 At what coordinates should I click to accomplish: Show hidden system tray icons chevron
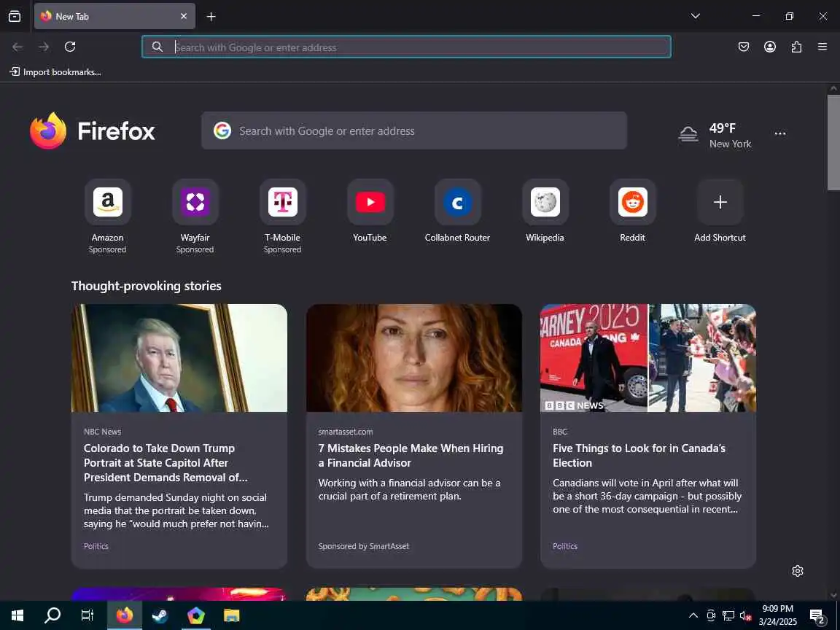click(x=693, y=615)
